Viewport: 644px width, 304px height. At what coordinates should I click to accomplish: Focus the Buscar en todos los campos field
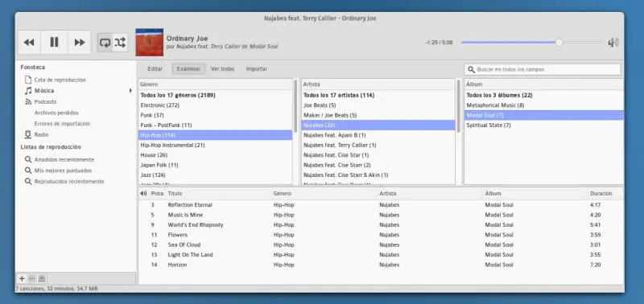(543, 69)
